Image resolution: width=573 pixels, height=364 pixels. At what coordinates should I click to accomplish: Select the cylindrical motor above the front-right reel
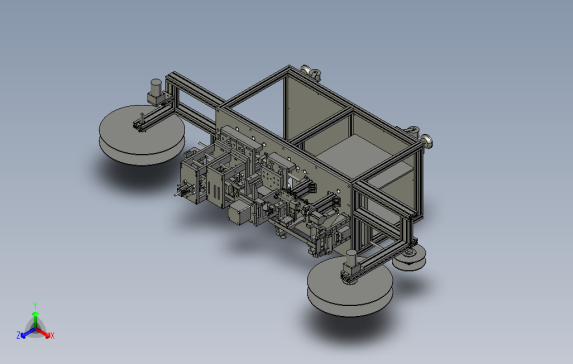pos(351,259)
